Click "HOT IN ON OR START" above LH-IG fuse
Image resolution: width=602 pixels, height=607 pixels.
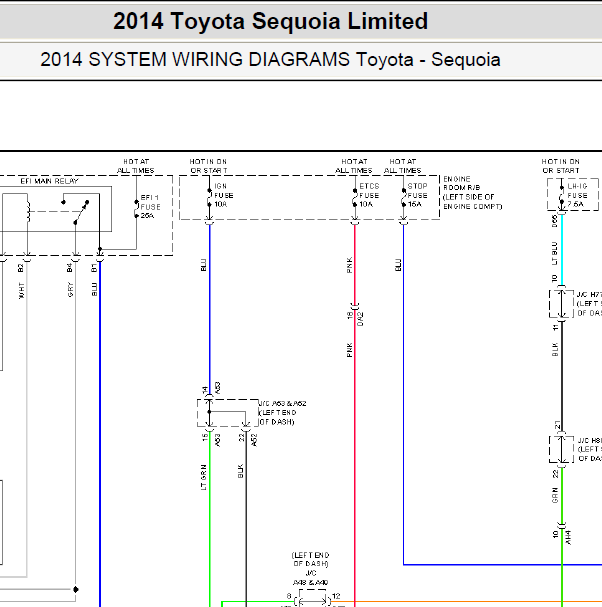pos(561,166)
